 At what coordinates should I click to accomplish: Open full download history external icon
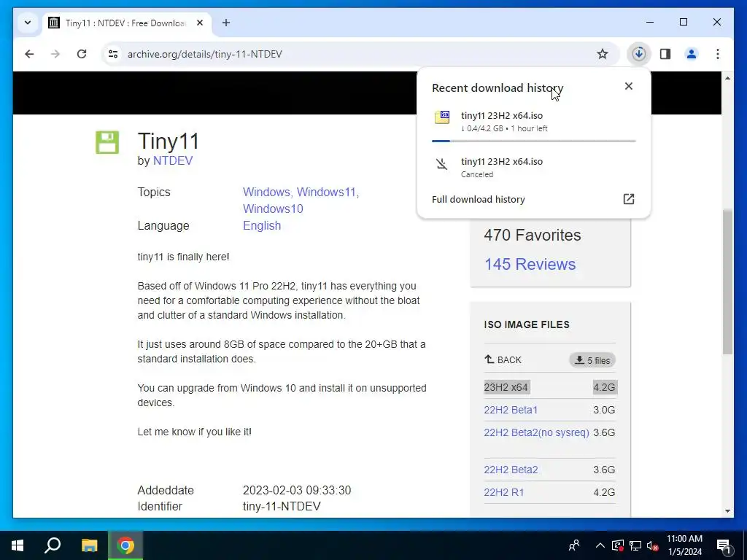pos(628,199)
